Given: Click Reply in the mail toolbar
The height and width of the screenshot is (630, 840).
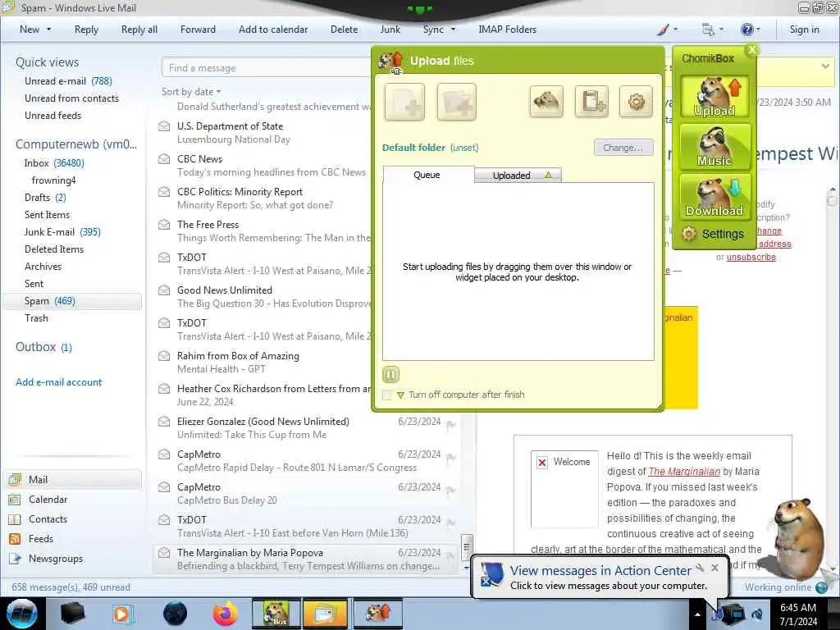Looking at the screenshot, I should click(x=86, y=30).
